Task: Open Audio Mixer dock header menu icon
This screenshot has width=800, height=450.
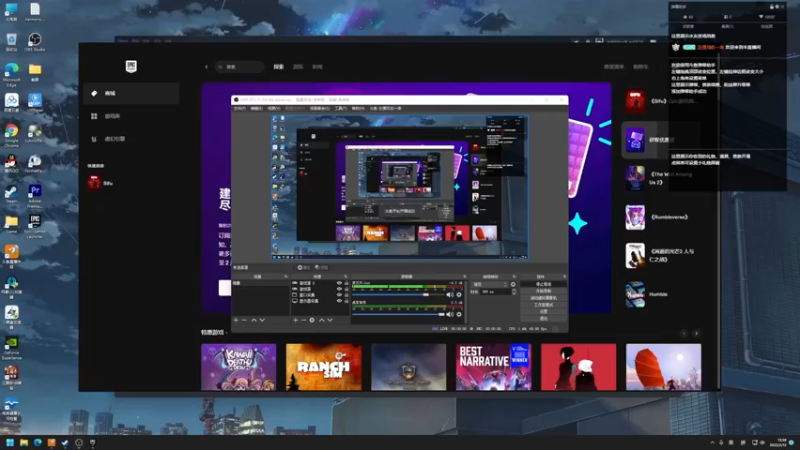Action: pyautogui.click(x=464, y=277)
